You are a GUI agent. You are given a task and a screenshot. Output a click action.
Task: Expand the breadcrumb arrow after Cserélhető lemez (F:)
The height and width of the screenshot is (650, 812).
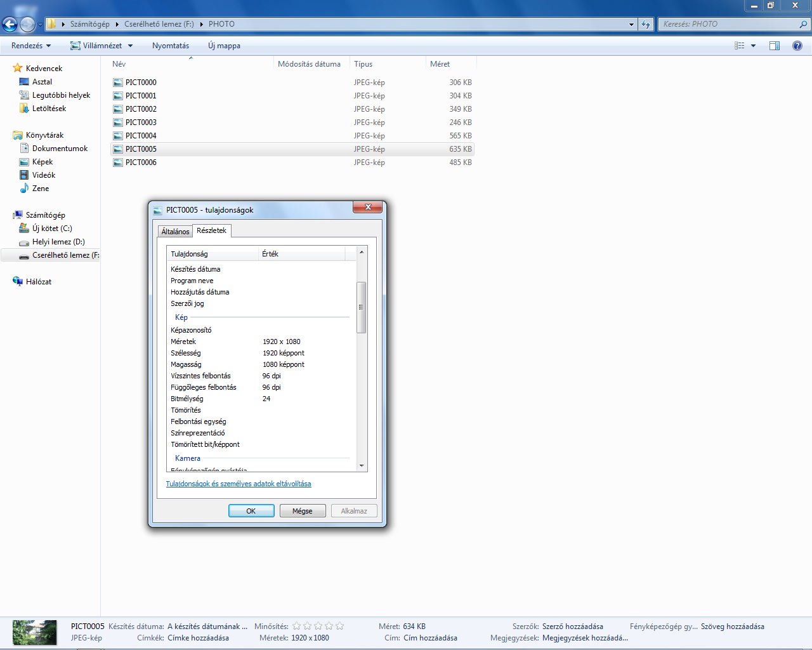point(202,24)
